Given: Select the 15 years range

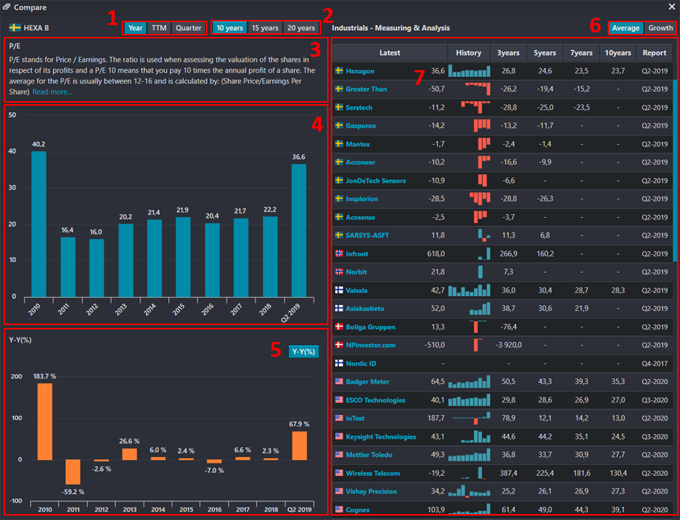Looking at the screenshot, I should pyautogui.click(x=265, y=28).
